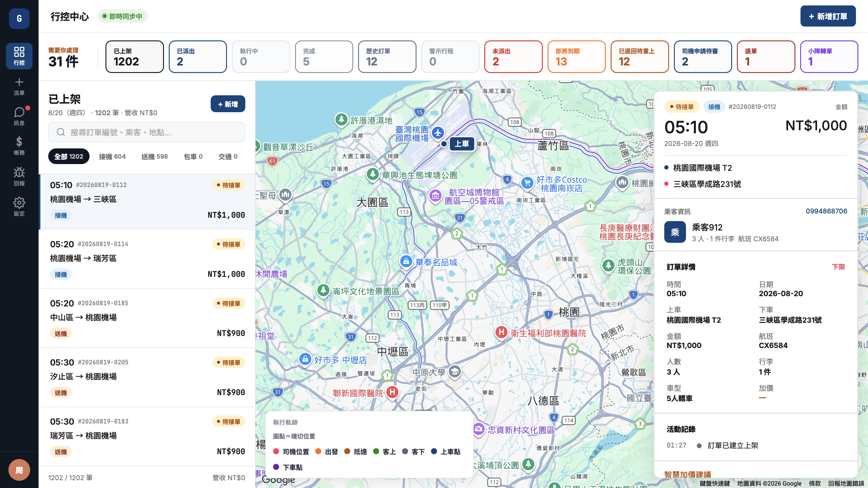Select the 全部 1202 filter tab
The image size is (868, 488).
69,157
